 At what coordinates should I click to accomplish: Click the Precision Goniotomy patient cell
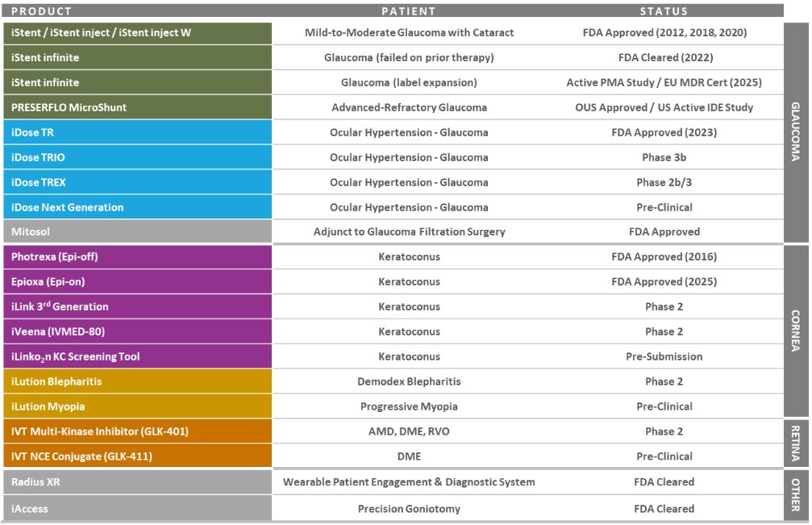tap(409, 509)
